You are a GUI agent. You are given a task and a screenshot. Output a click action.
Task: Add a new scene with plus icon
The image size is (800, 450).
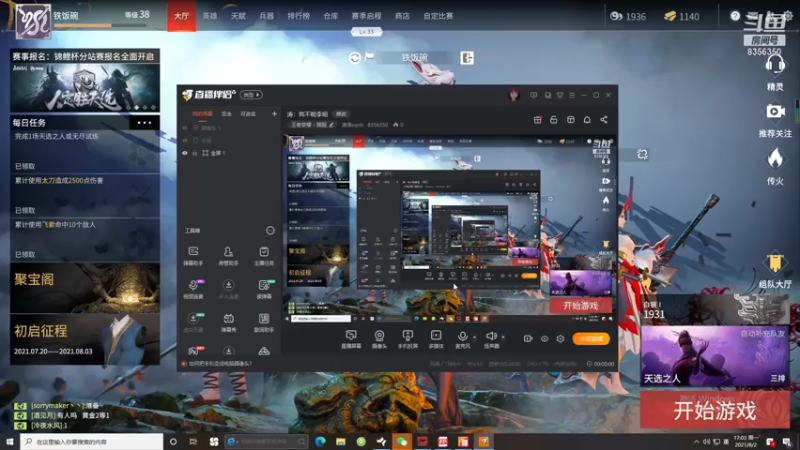pos(274,113)
